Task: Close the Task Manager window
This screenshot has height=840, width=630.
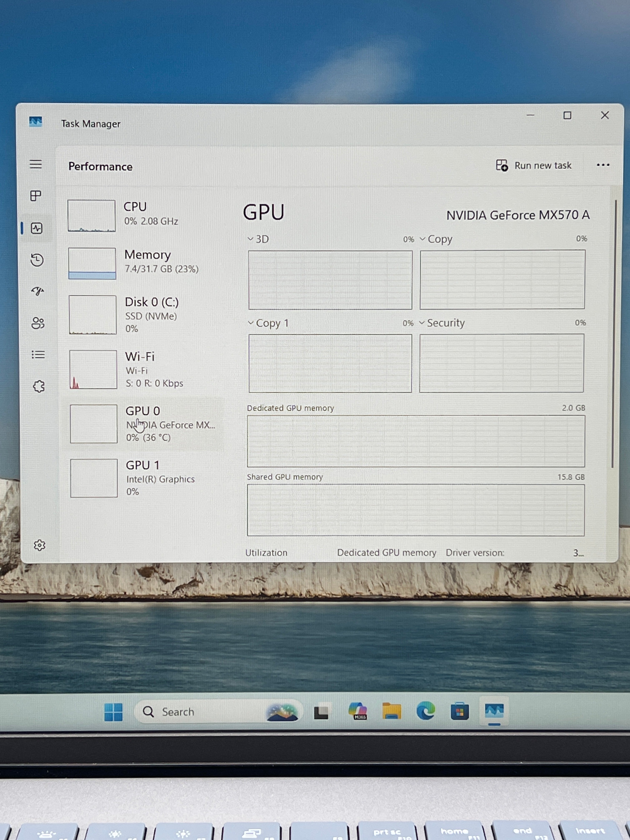Action: click(x=605, y=115)
